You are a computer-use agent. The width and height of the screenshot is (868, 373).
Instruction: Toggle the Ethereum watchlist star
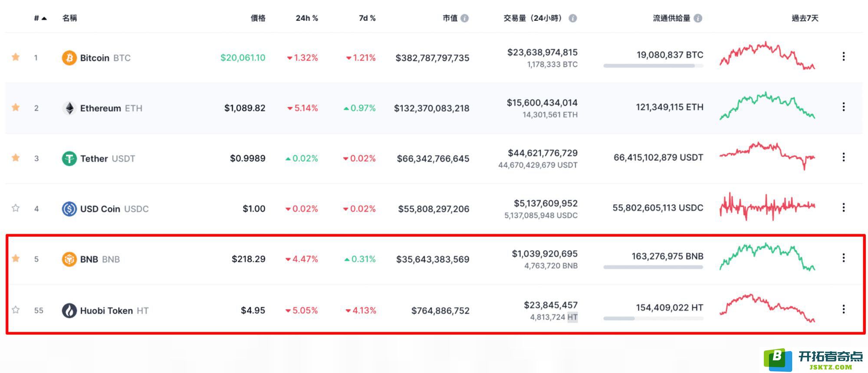tap(16, 107)
